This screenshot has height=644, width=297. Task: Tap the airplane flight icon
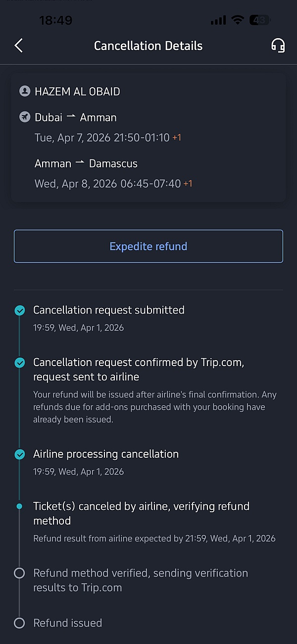pyautogui.click(x=24, y=117)
